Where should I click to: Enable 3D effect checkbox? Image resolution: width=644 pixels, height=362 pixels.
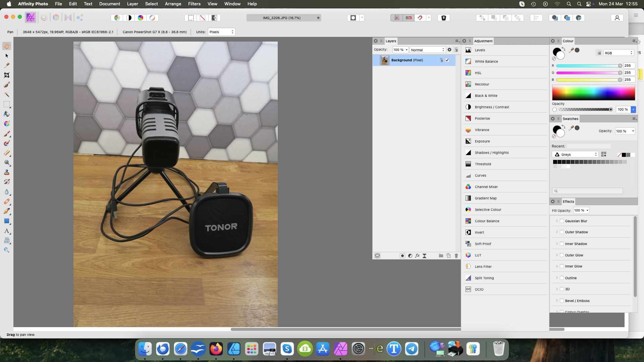pos(562,289)
